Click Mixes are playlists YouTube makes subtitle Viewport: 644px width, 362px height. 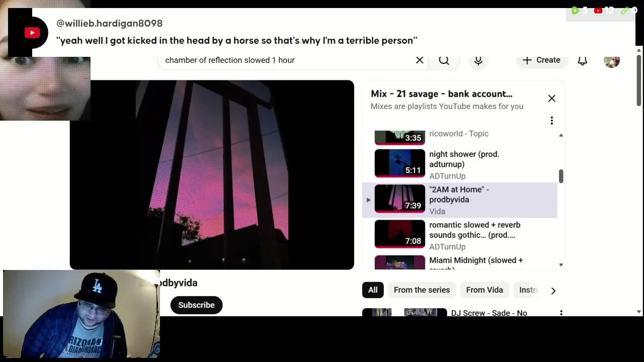447,107
